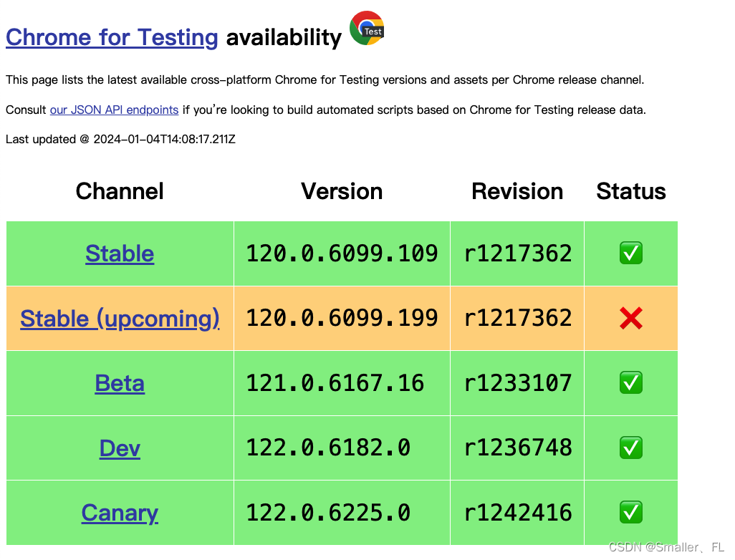Click the Channel column header
This screenshot has height=560, width=735.
click(120, 191)
